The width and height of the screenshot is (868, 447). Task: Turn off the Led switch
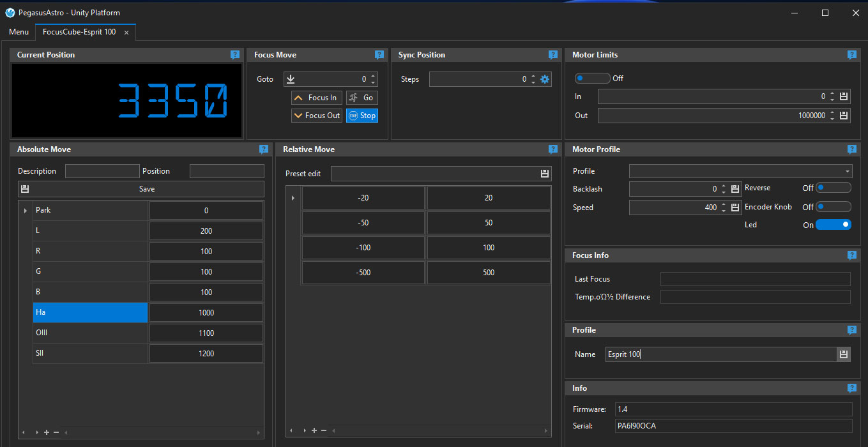pos(834,225)
